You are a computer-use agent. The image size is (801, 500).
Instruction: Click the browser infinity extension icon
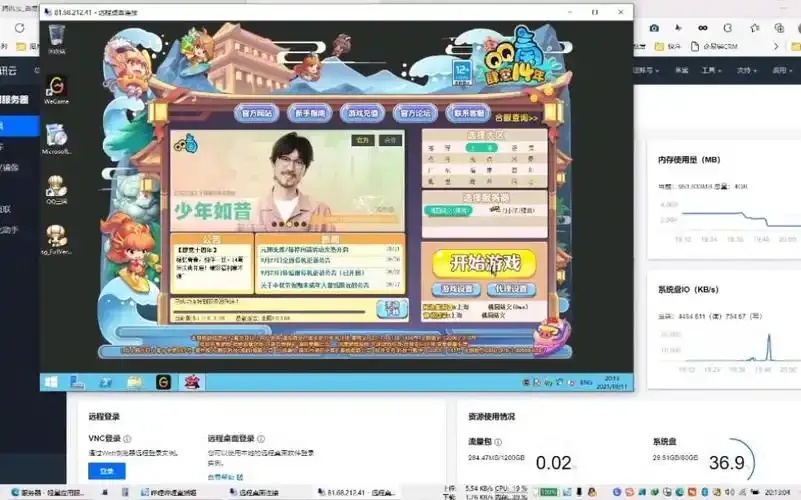[703, 28]
